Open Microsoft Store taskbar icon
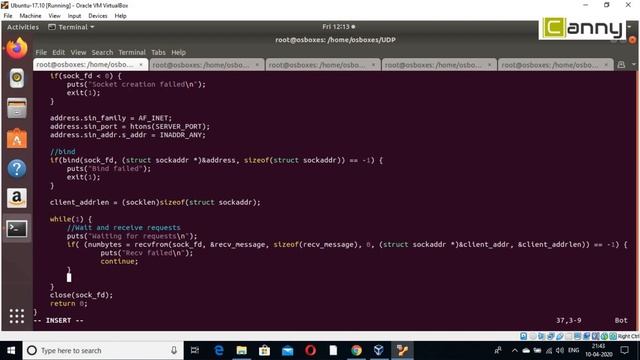The image size is (640, 360). (x=264, y=350)
